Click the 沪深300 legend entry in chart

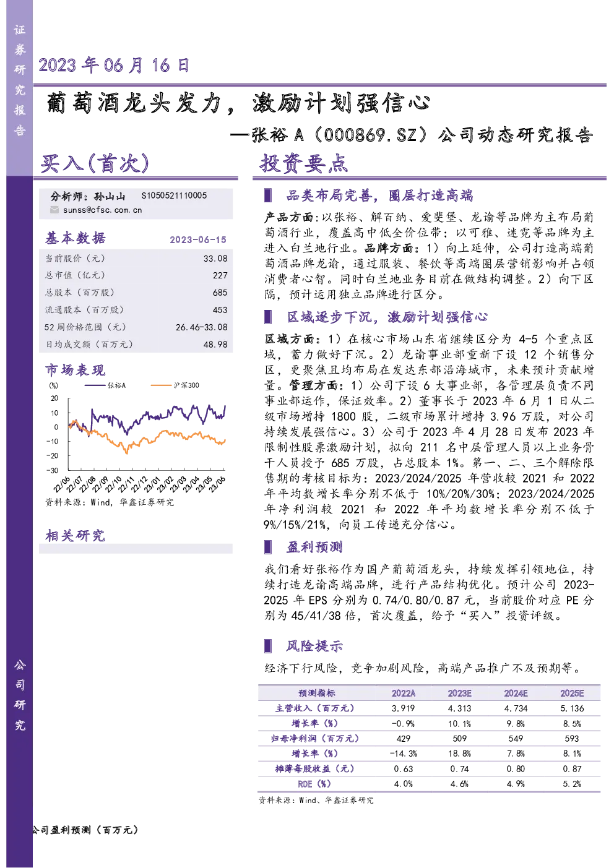(175, 385)
